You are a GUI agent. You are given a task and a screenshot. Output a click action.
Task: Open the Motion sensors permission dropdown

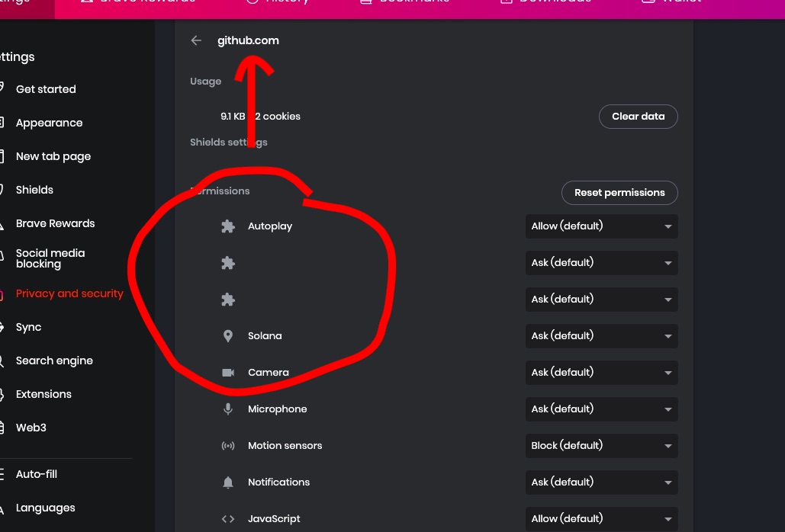602,446
